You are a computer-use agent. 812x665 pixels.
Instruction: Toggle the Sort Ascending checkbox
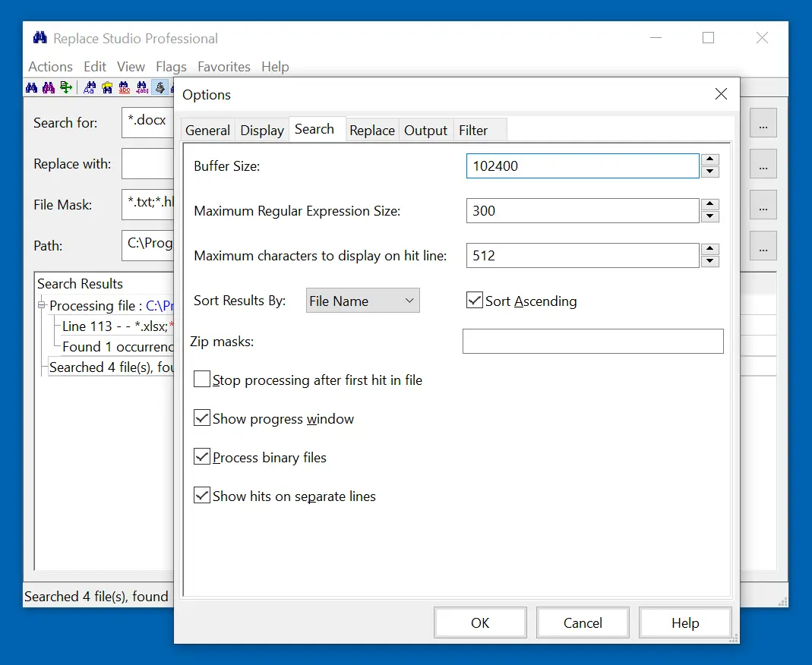point(474,300)
